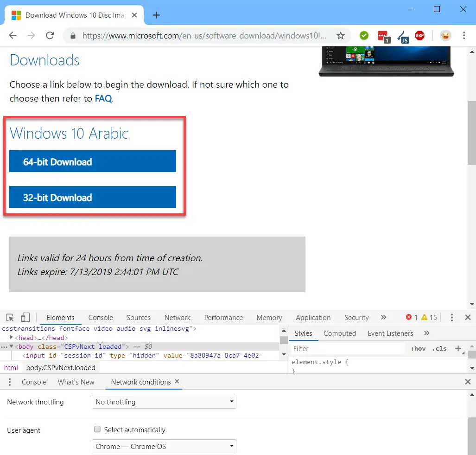Click the page vertical scrollbar thumb

472,133
